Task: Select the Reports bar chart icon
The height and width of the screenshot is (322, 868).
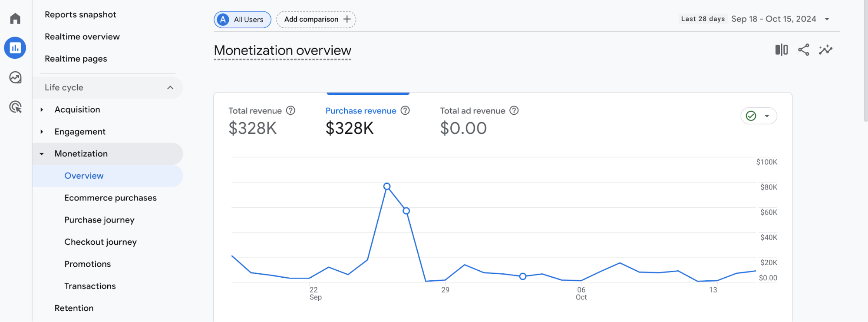Action: [x=15, y=48]
